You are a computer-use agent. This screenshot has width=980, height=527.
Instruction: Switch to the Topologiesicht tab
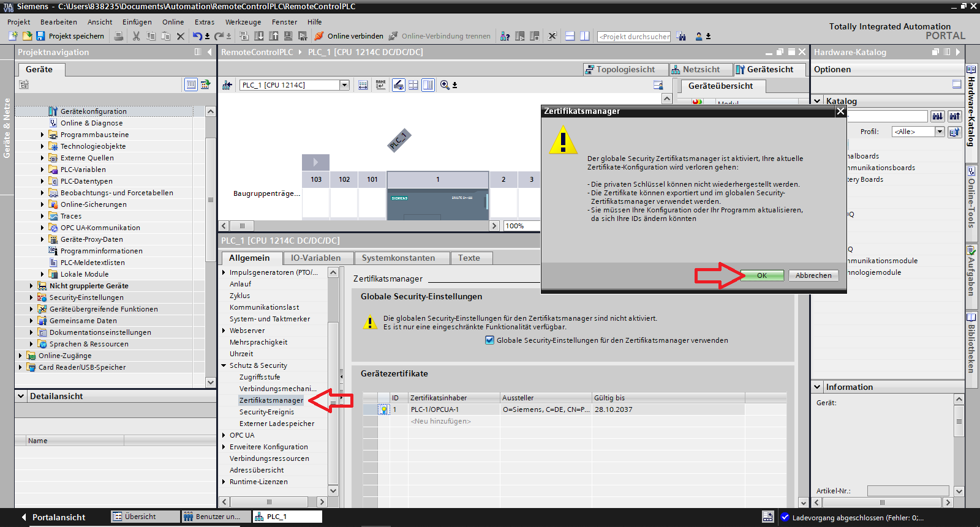[x=625, y=70]
